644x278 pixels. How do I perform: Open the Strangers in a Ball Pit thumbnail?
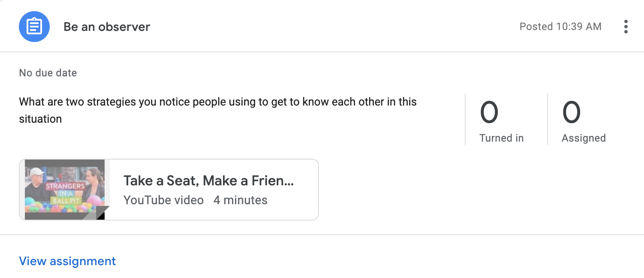(x=64, y=189)
